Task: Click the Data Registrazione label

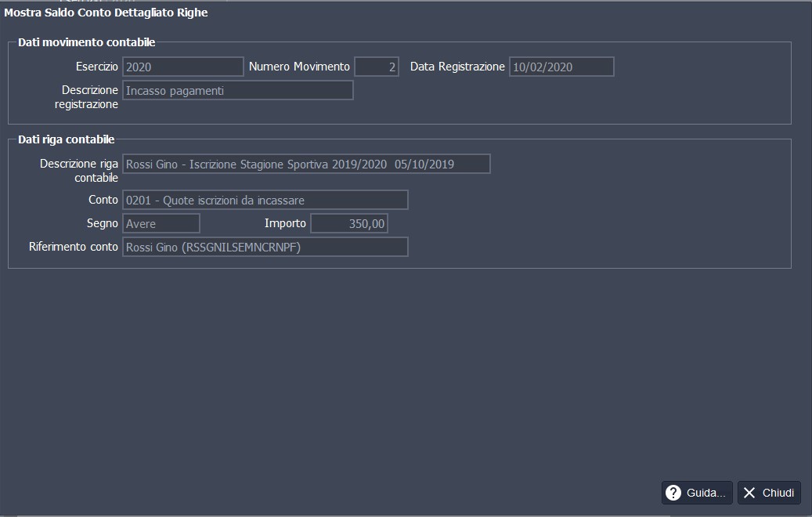Action: pyautogui.click(x=457, y=67)
